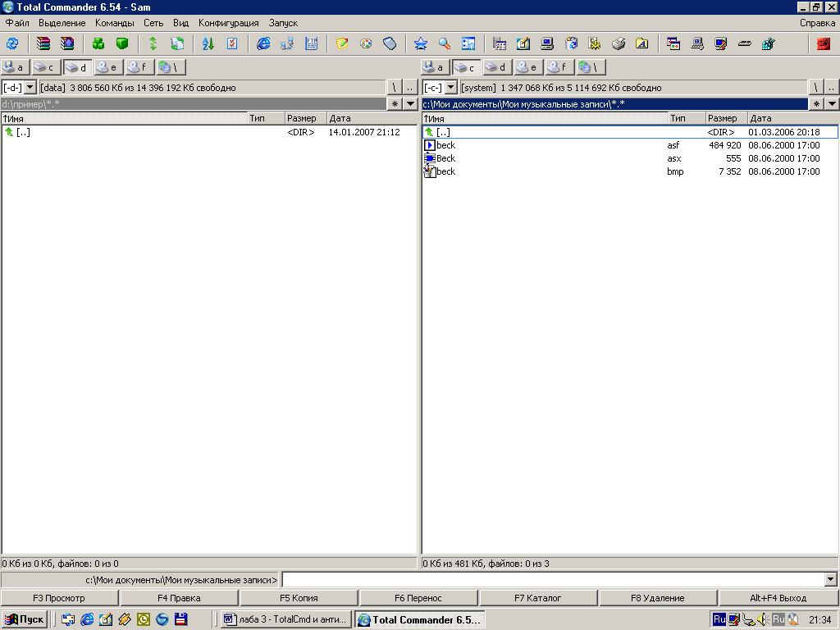Viewport: 840px width, 630px height.
Task: Click the unpack archive icon with blue arrow
Action: pyautogui.click(x=67, y=44)
